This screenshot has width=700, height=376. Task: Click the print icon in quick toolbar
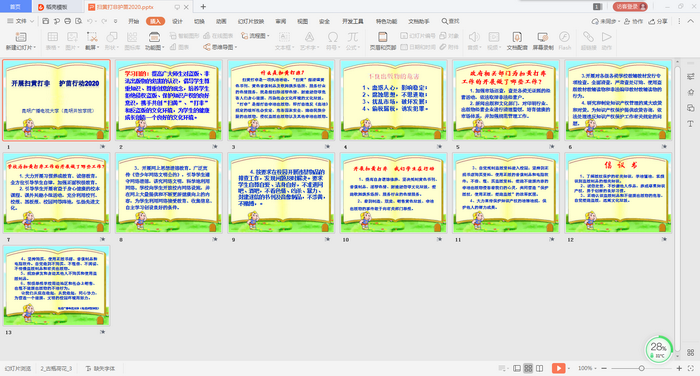point(67,21)
